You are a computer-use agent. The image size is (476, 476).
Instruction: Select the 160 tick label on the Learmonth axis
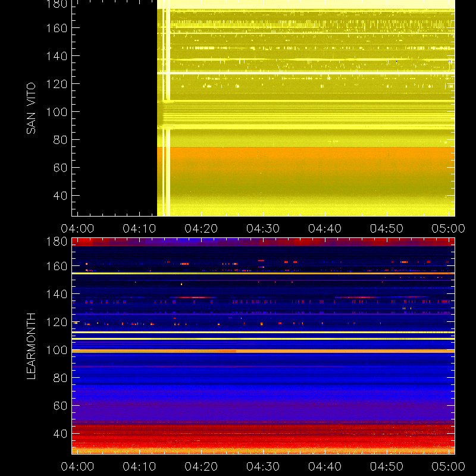click(57, 266)
